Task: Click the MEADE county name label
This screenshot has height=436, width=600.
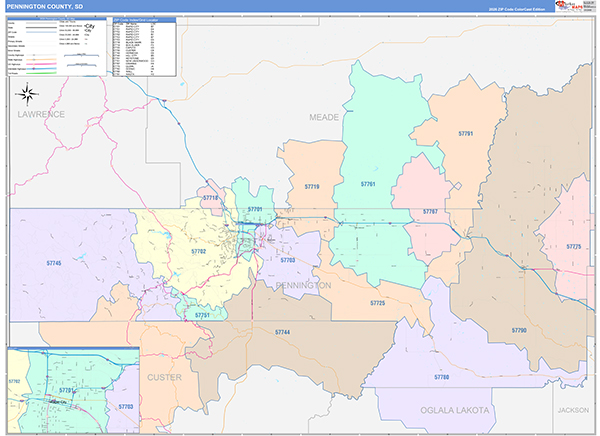Action: coord(324,118)
